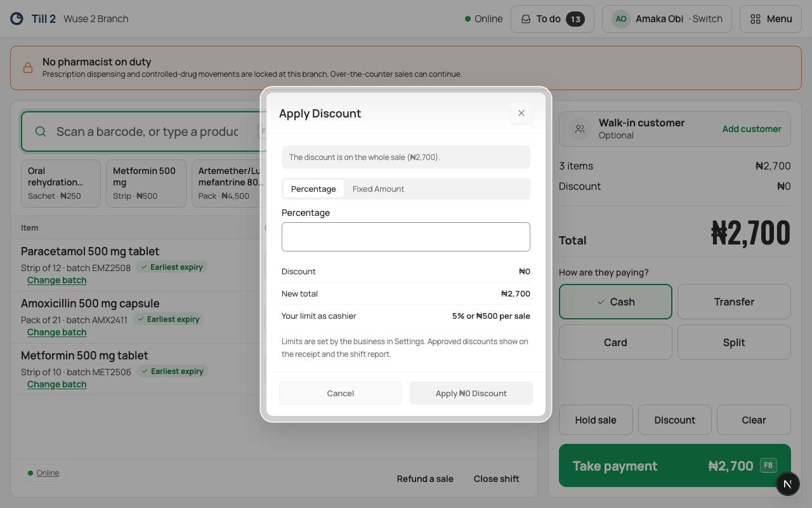Viewport: 812px width, 508px height.
Task: Click the Online indicator in the header
Action: coord(484,19)
